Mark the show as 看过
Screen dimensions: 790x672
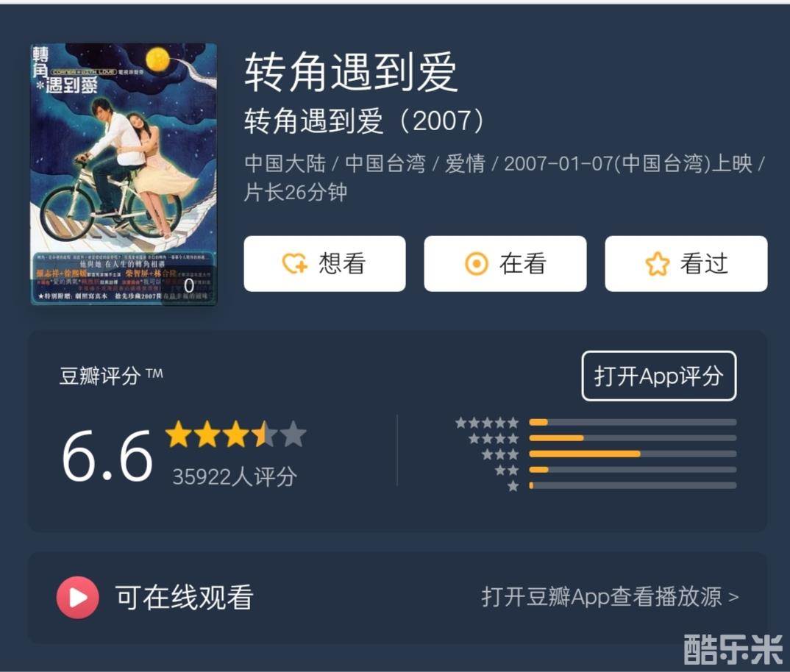686,263
